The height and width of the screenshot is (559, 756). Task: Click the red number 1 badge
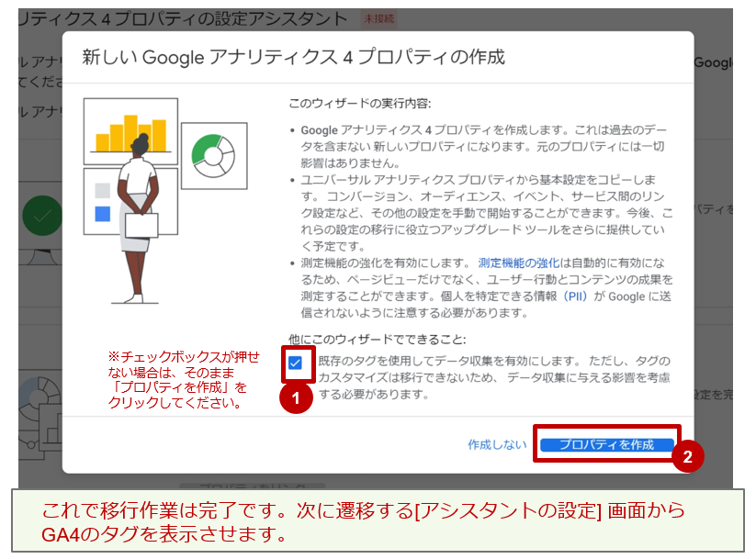pos(295,400)
